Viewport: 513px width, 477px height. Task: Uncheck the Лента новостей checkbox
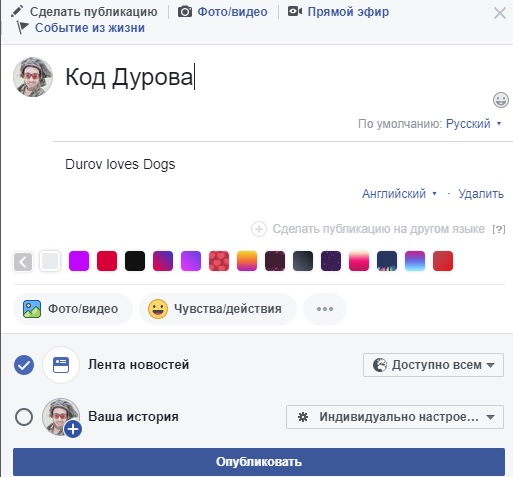point(24,365)
